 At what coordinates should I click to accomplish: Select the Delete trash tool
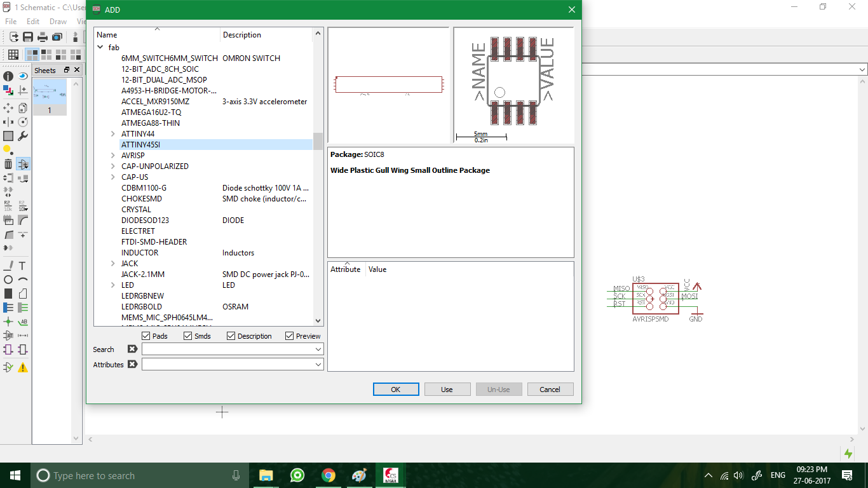pyautogui.click(x=8, y=164)
